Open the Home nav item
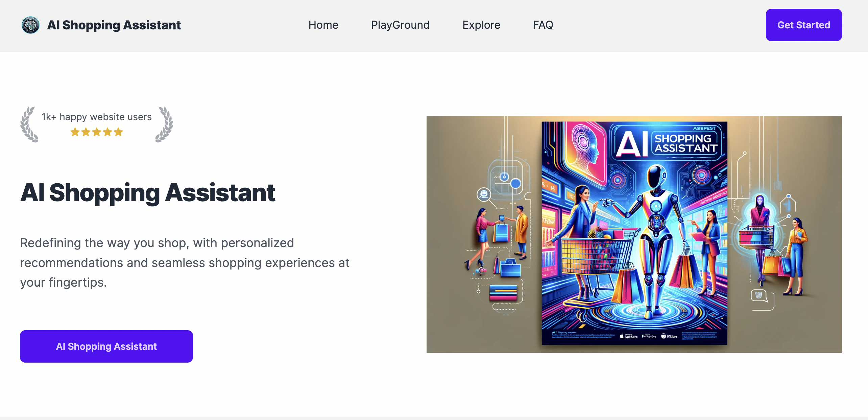868x420 pixels. click(x=323, y=25)
